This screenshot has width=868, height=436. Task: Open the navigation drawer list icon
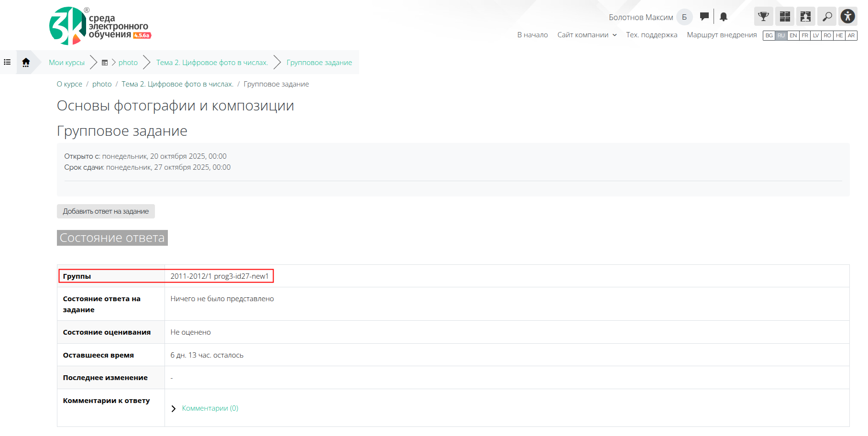8,62
